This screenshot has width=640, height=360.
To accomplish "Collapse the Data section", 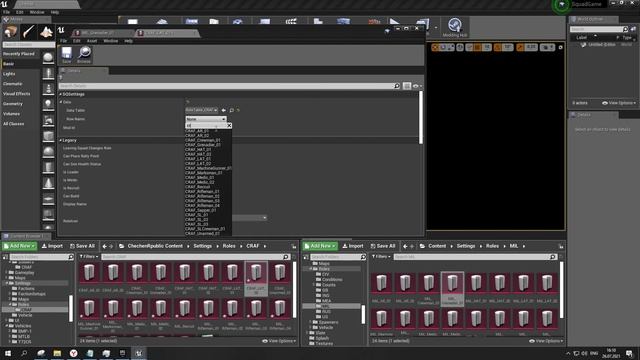I will coord(61,102).
